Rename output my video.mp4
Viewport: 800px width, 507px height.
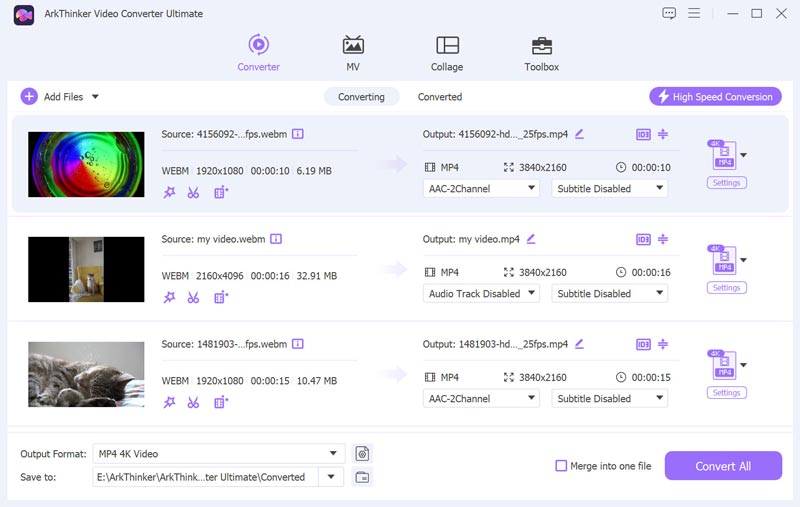pos(531,239)
